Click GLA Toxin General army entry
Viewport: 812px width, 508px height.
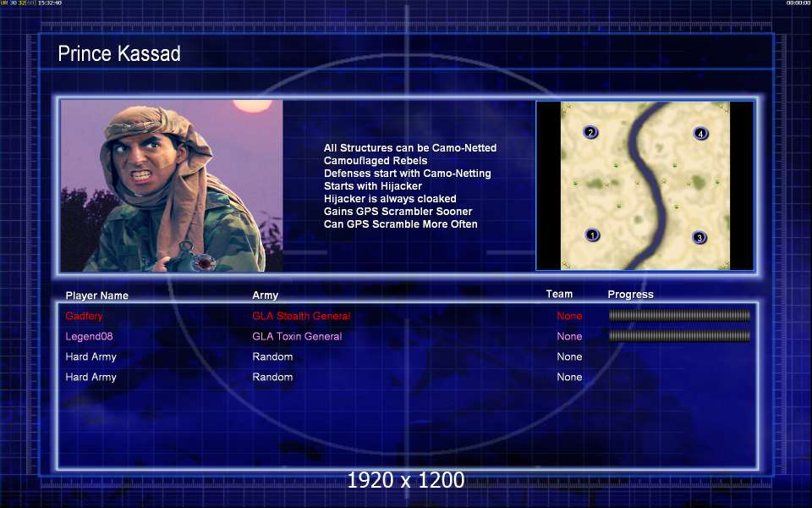pos(297,336)
